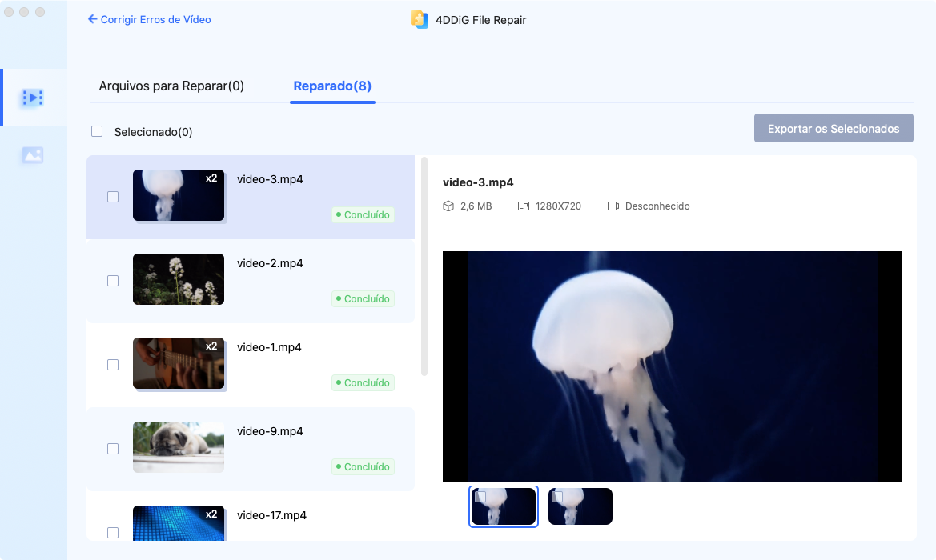Click the 4DDiG File Repair logo icon
This screenshot has width=936, height=560.
(x=420, y=19)
